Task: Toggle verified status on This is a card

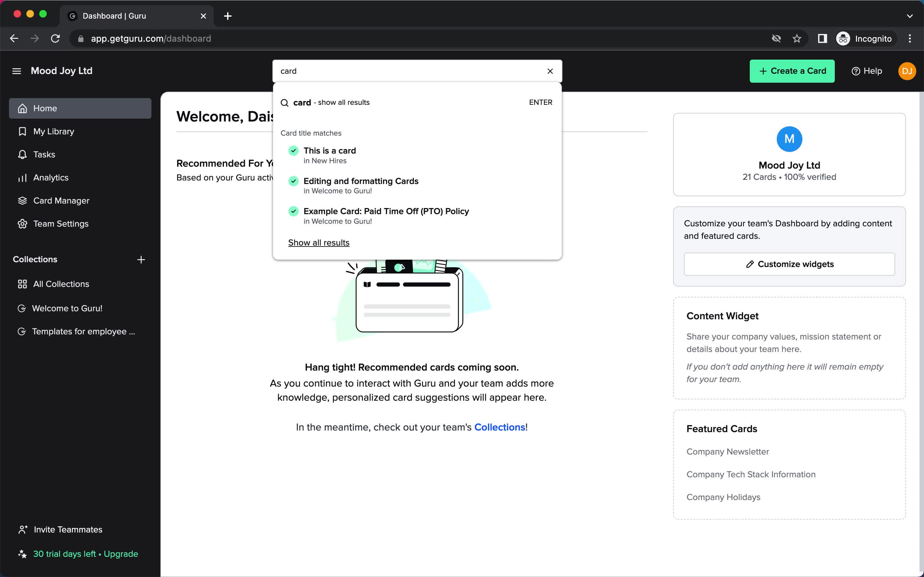Action: (293, 150)
